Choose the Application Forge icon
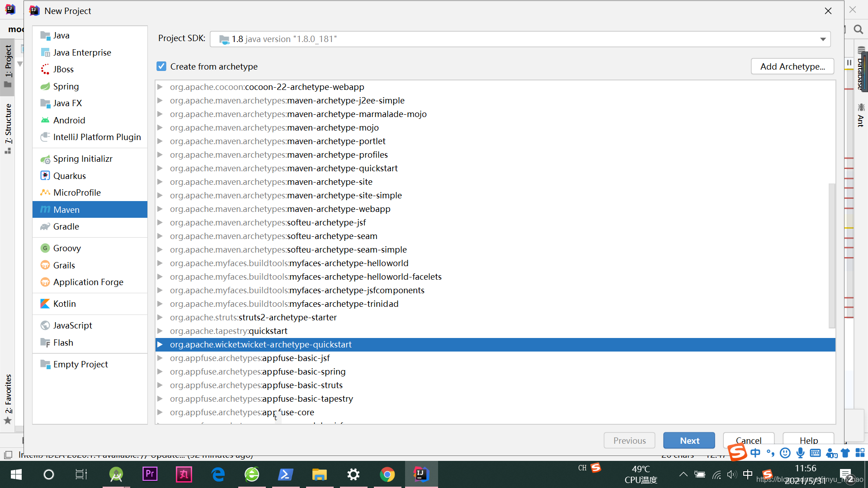 (x=45, y=282)
